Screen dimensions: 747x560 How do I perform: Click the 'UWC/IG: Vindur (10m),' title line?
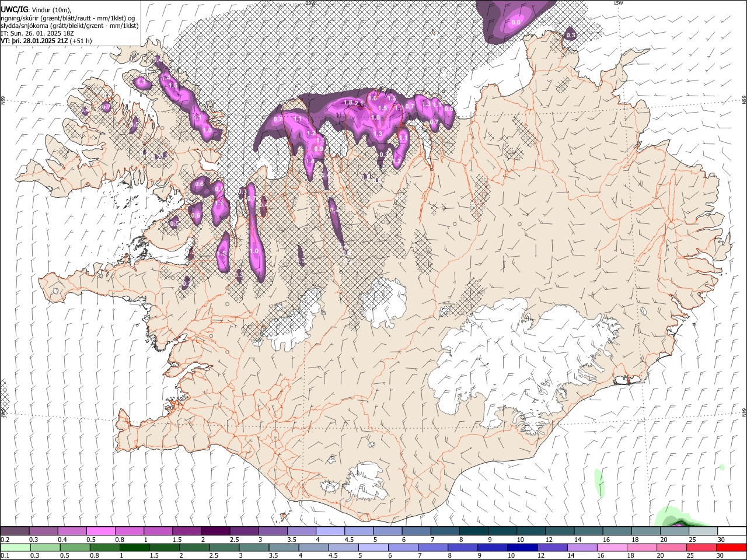point(36,9)
